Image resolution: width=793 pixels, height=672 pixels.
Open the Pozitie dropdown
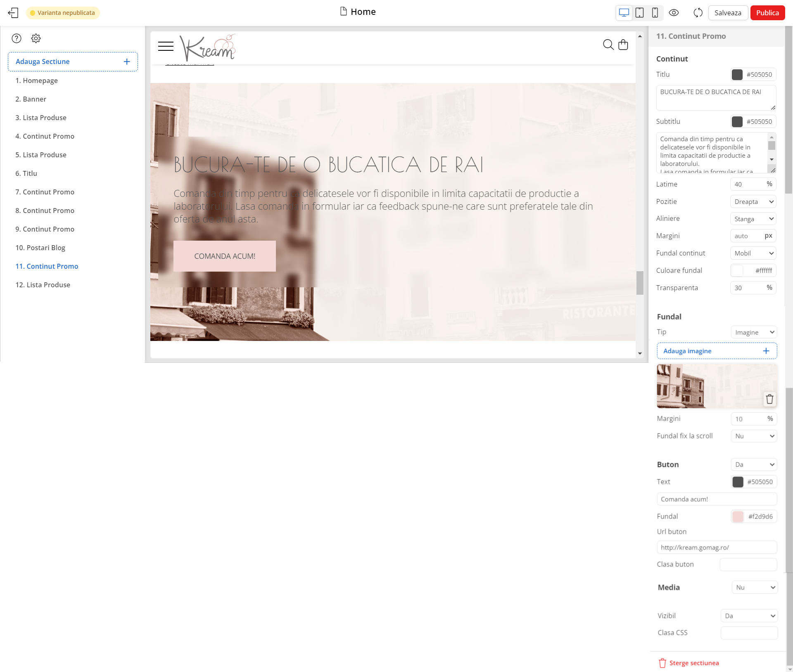753,202
